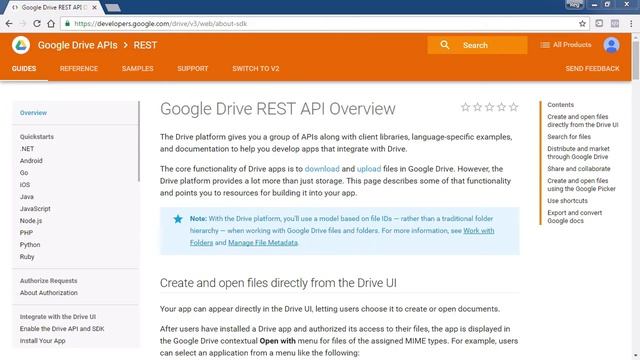Rate the page one star
640x360 pixels.
465,107
